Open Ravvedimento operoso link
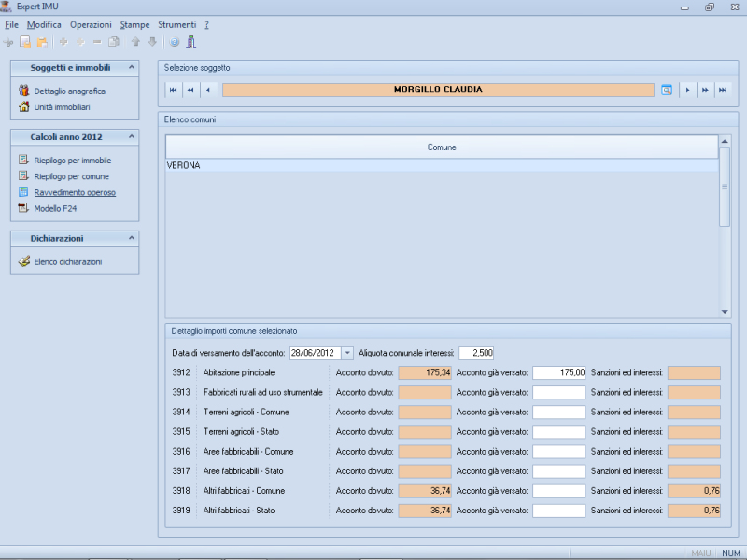The image size is (747, 560). click(75, 192)
